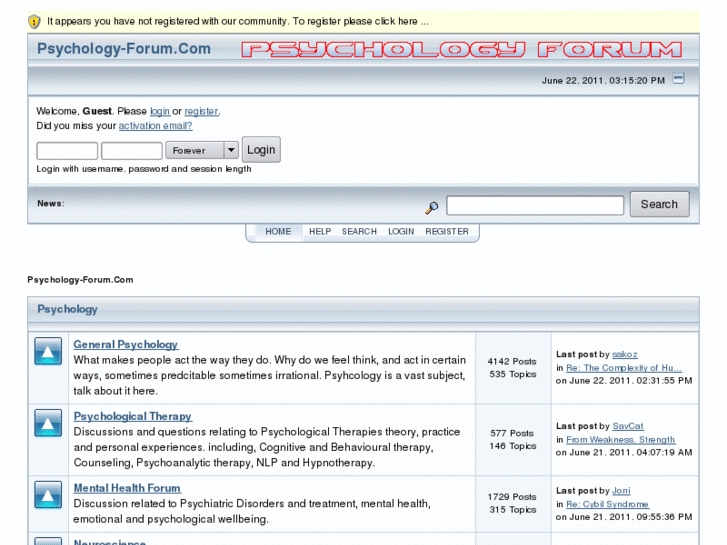Click the '1729 Posts' stats text
Image resolution: width=727 pixels, height=545 pixels.
pos(512,497)
